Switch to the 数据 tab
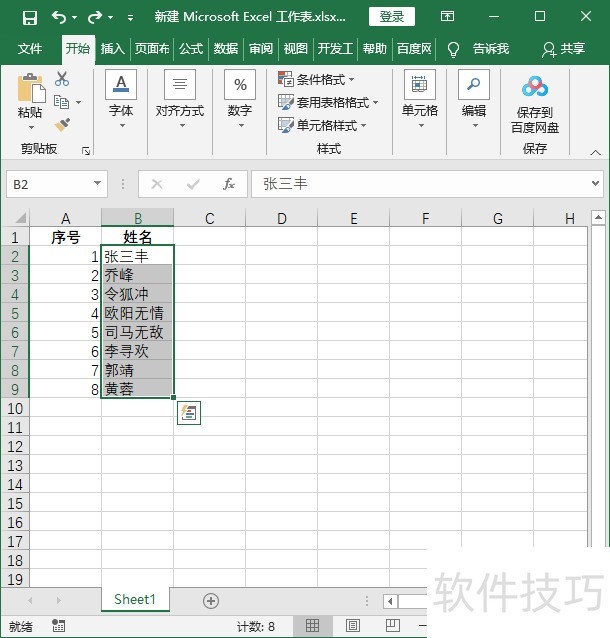Image resolution: width=610 pixels, height=638 pixels. coord(226,49)
